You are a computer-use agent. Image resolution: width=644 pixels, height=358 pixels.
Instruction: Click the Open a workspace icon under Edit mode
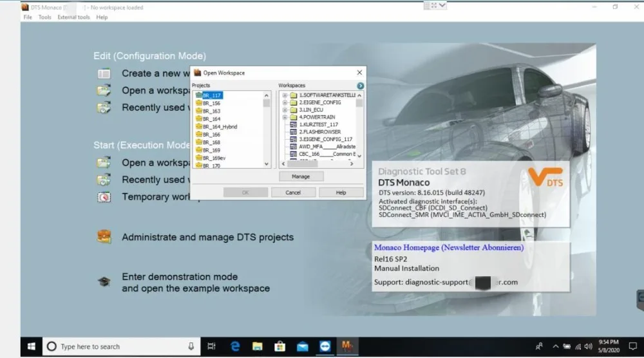(x=104, y=90)
